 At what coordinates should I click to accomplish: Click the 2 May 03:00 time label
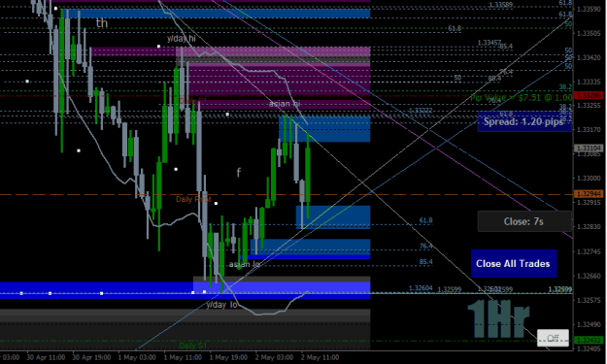click(x=274, y=357)
